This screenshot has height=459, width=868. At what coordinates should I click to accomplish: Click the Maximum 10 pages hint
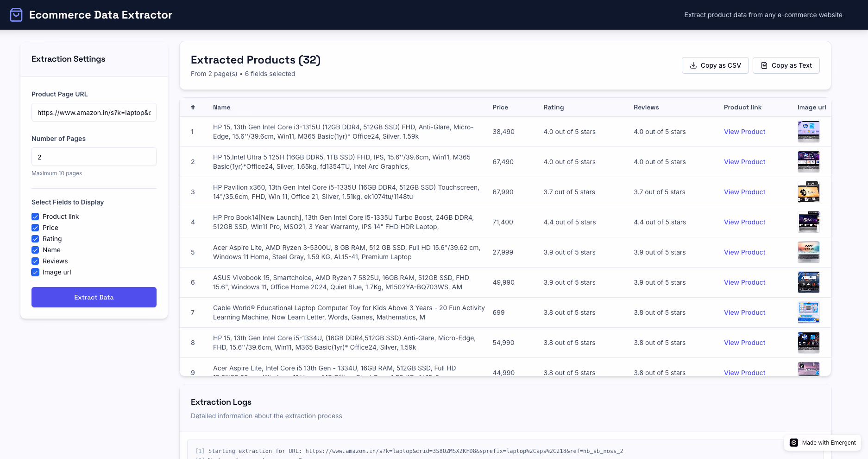coord(57,173)
